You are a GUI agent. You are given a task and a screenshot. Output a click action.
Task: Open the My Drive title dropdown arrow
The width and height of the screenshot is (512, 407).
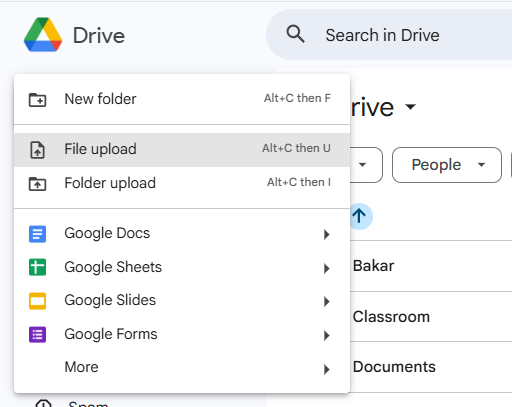point(410,107)
